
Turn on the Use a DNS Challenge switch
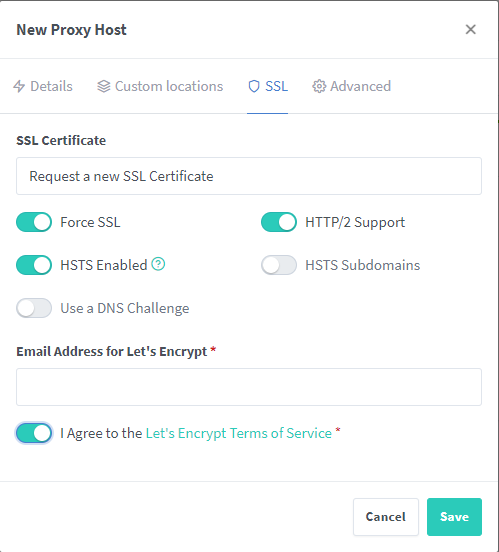(x=34, y=308)
